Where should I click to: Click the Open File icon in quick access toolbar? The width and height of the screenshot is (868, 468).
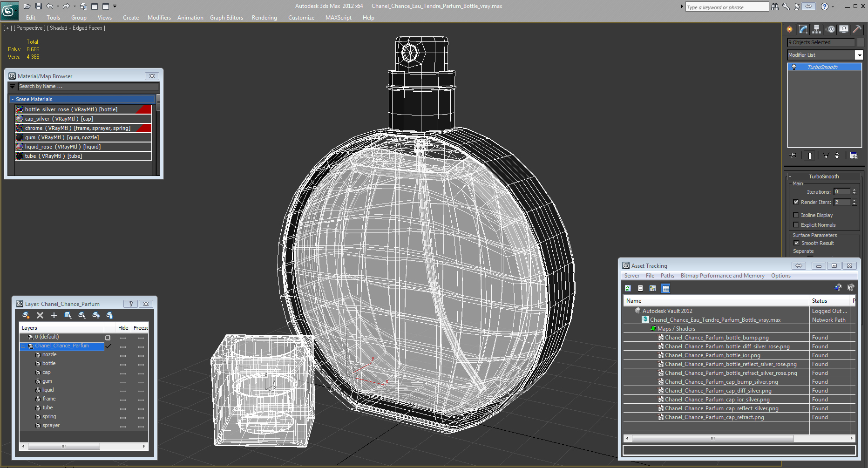(x=27, y=6)
